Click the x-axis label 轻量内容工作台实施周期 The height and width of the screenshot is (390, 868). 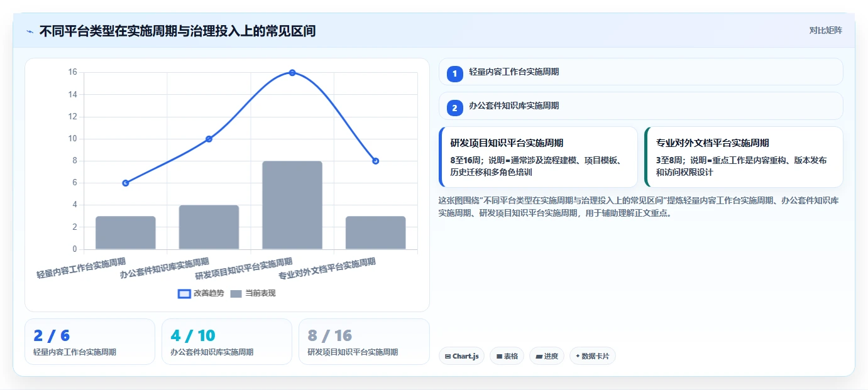(81, 269)
